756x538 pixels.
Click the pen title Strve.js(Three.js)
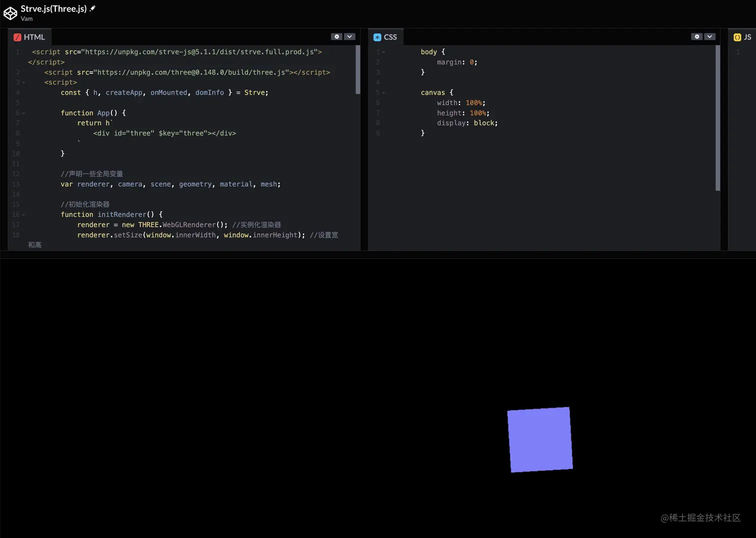(53, 8)
